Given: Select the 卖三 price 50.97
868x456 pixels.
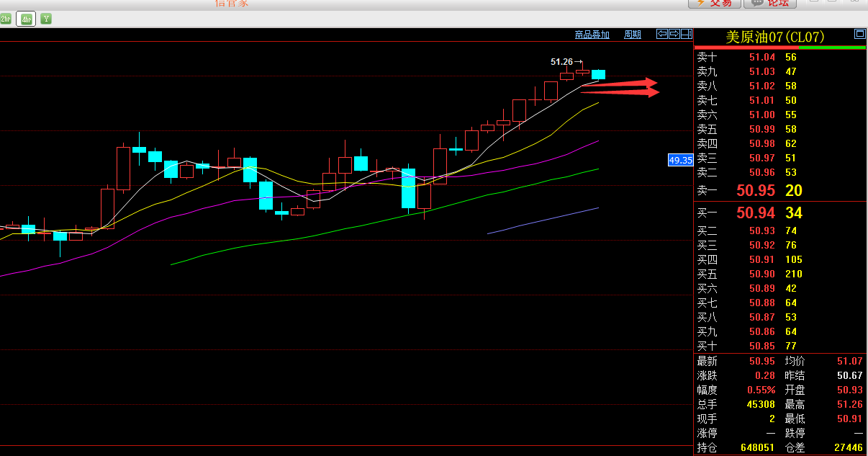Looking at the screenshot, I should click(762, 158).
